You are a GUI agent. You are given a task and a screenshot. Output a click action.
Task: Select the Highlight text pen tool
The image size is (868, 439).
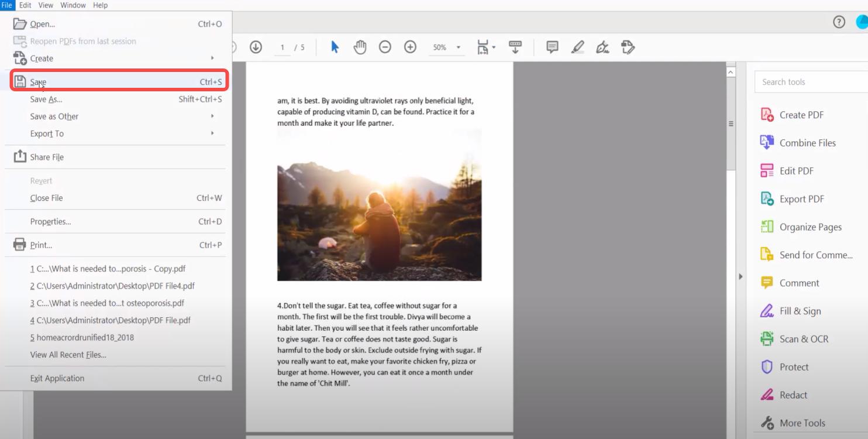tap(577, 47)
